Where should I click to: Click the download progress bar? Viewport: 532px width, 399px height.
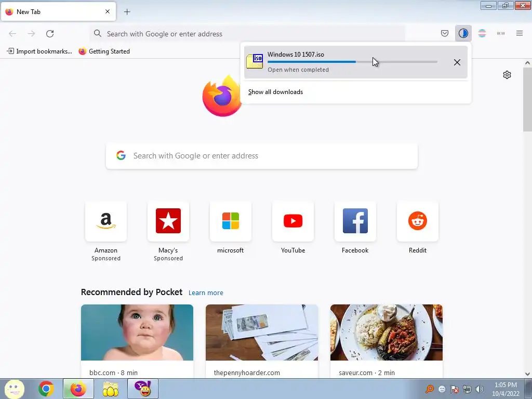pyautogui.click(x=352, y=62)
